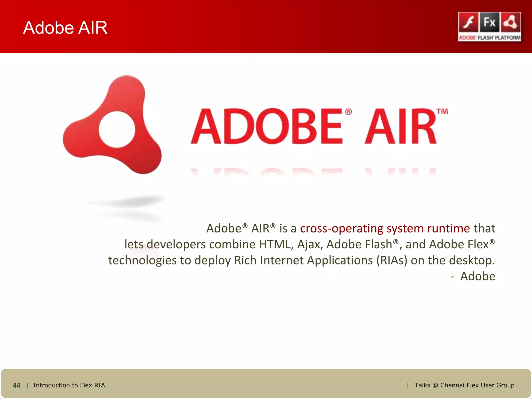
Task: Click 'Introduction to Flex RIA' footer text
Action: tap(69, 385)
